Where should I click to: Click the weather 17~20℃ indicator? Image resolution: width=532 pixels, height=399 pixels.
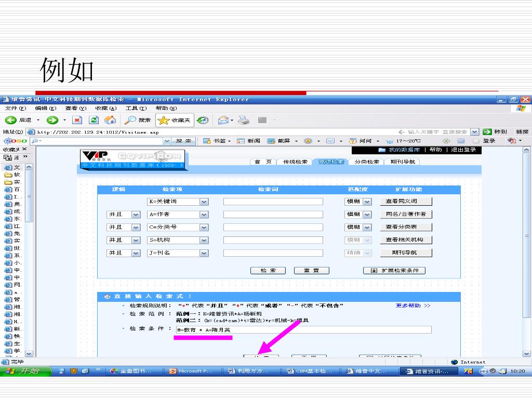coord(403,141)
